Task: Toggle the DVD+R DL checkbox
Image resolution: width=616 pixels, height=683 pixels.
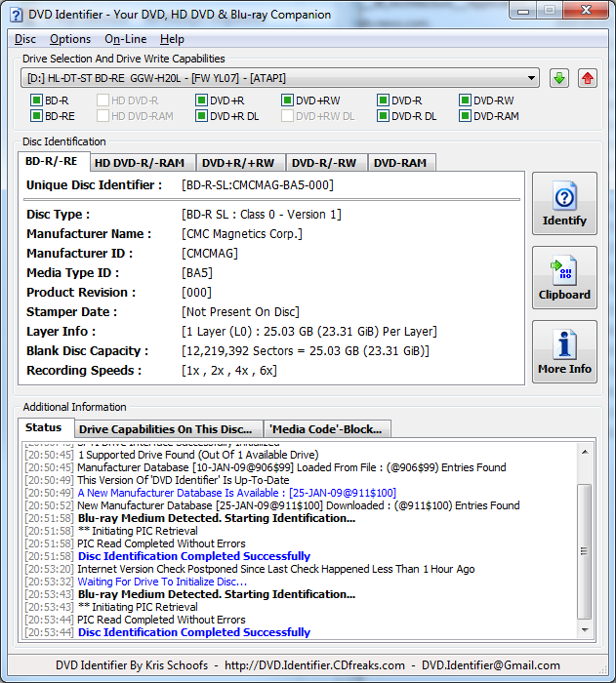Action: [x=201, y=116]
